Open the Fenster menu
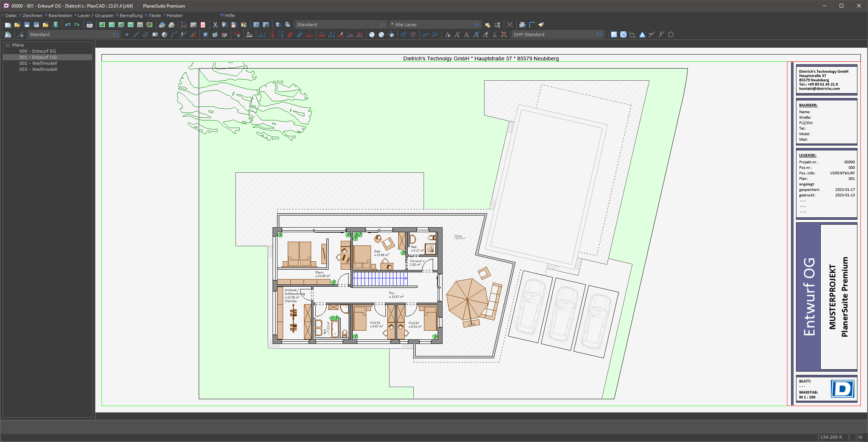Image resolution: width=868 pixels, height=442 pixels. [175, 16]
